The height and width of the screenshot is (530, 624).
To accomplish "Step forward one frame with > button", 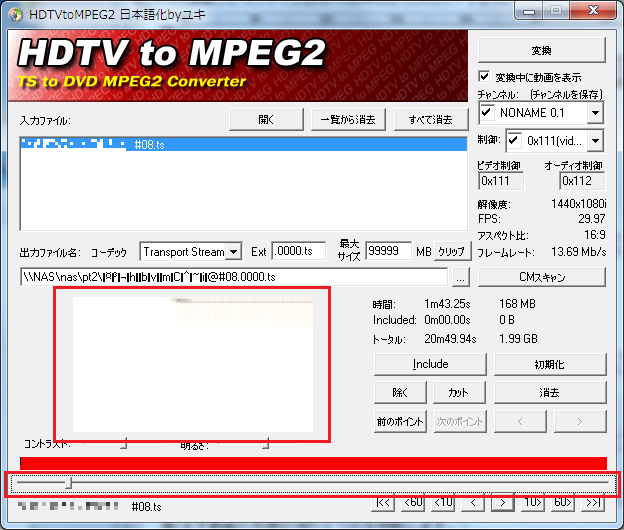I will pos(502,503).
